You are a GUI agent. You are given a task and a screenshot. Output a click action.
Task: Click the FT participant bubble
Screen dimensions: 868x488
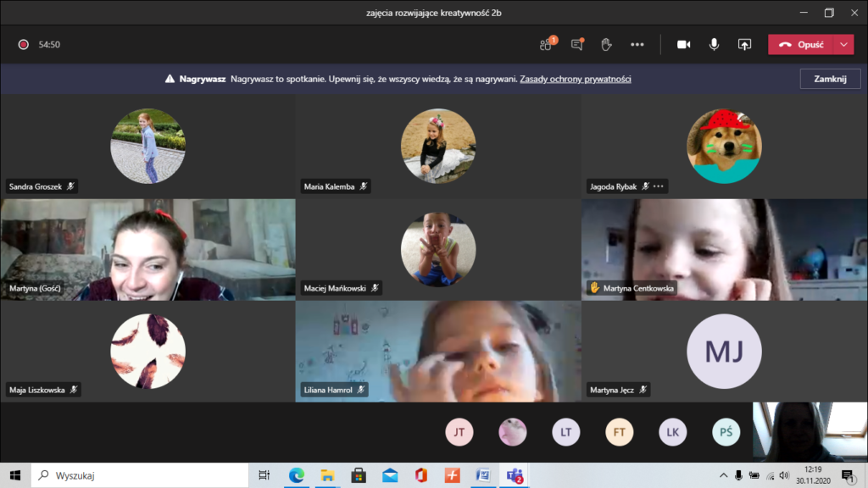619,432
